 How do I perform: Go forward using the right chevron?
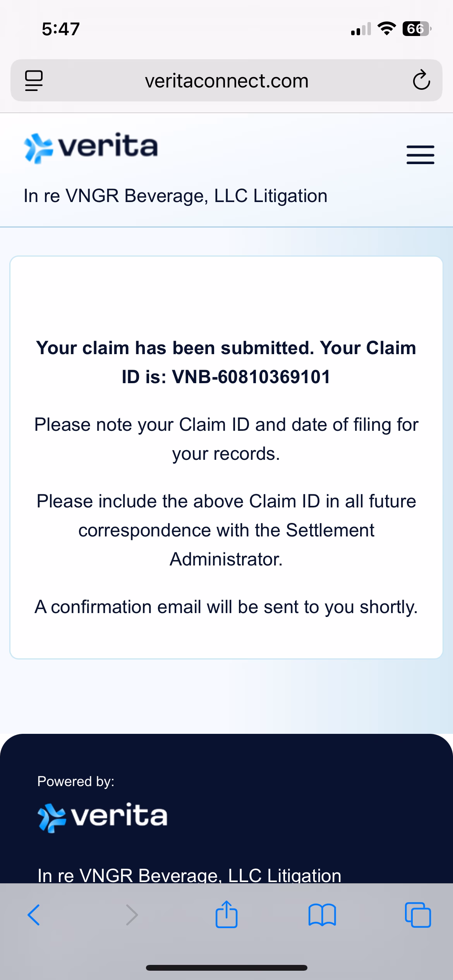coord(132,915)
